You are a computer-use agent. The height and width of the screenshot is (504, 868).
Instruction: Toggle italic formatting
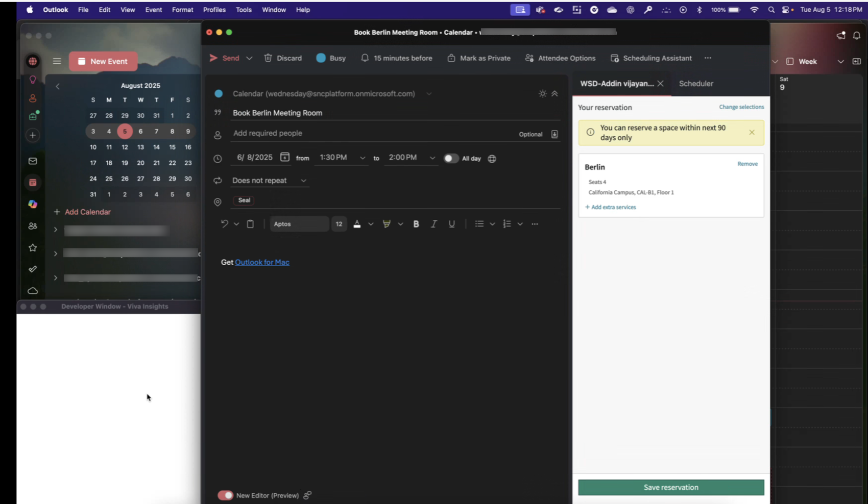pyautogui.click(x=433, y=224)
